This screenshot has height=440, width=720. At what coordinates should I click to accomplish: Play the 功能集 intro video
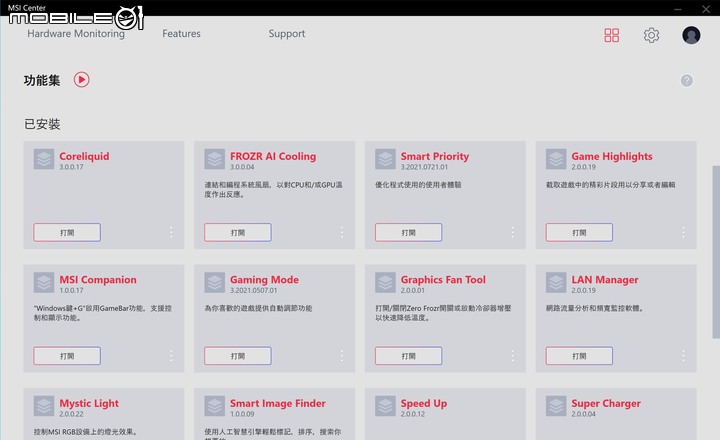coord(82,80)
